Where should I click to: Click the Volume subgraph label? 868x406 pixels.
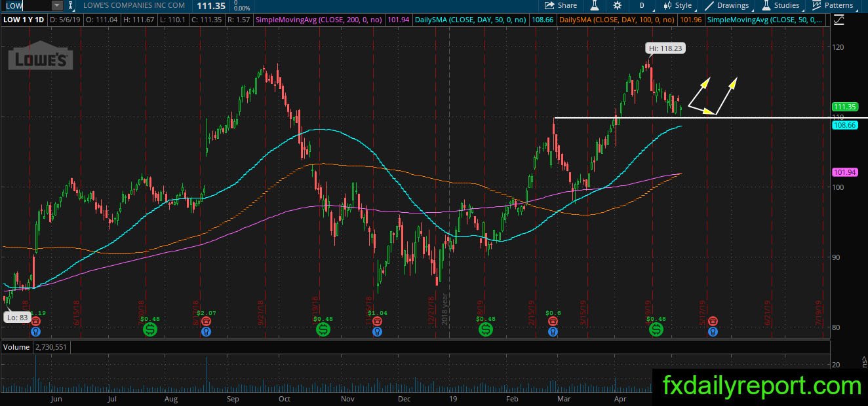click(x=16, y=347)
